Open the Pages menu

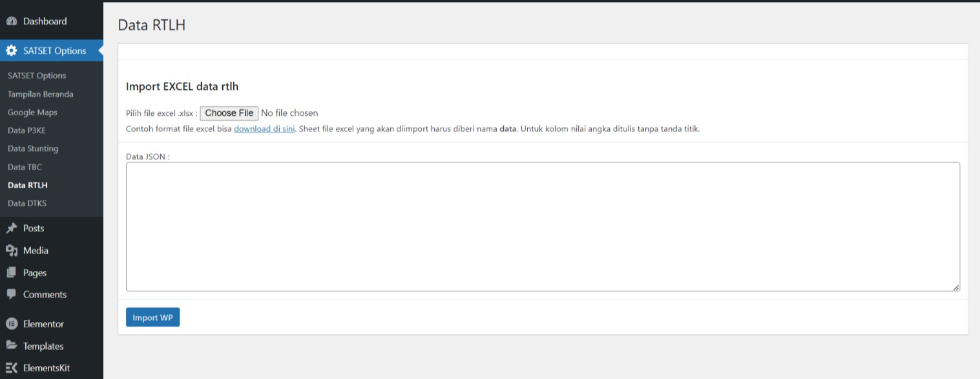pyautogui.click(x=52, y=272)
